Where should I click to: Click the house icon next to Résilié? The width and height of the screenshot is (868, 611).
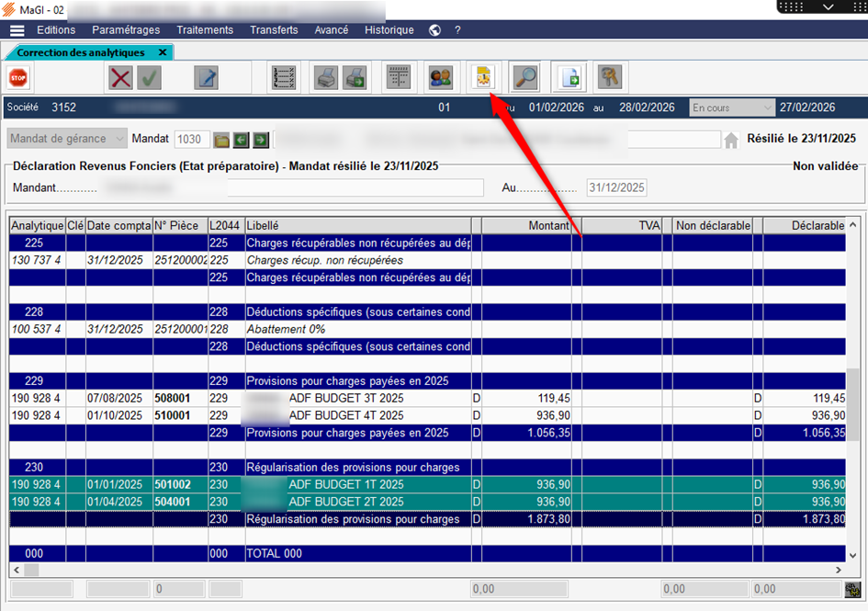click(x=731, y=140)
